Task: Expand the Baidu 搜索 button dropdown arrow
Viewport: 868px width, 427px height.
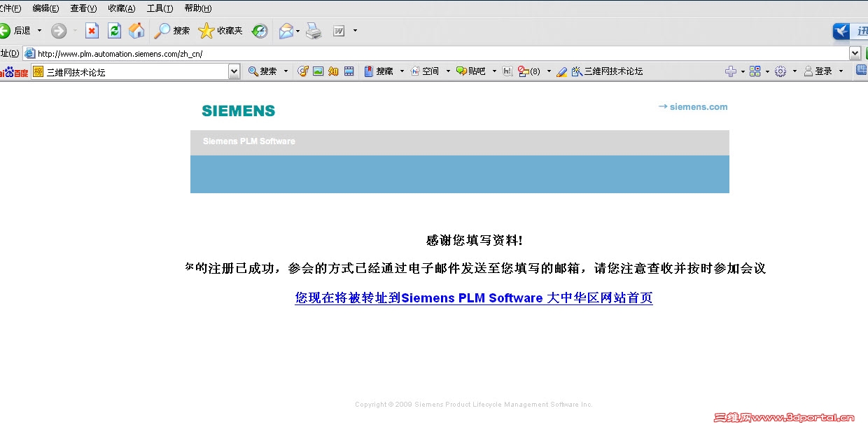Action: tap(286, 71)
